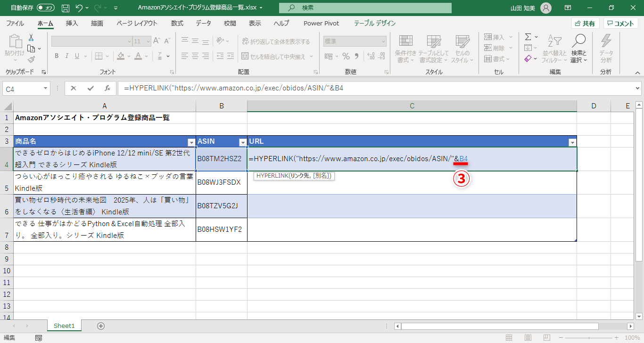Confirm the formula with the checkmark icon
This screenshot has height=343, width=644.
91,88
